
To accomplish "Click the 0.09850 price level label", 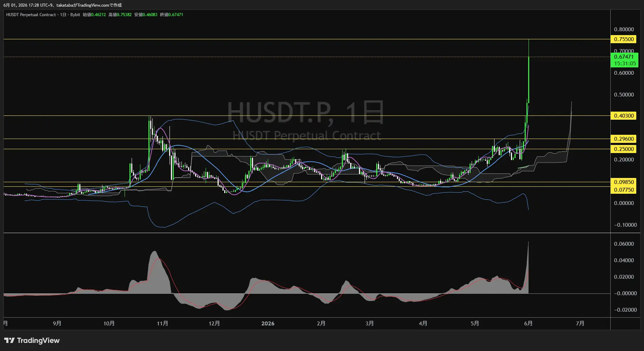I will pos(624,182).
